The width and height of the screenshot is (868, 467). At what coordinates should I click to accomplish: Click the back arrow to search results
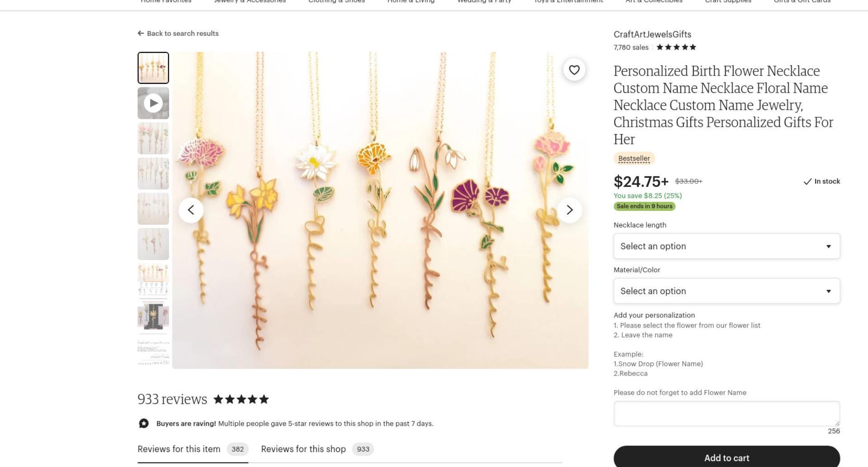click(x=141, y=33)
